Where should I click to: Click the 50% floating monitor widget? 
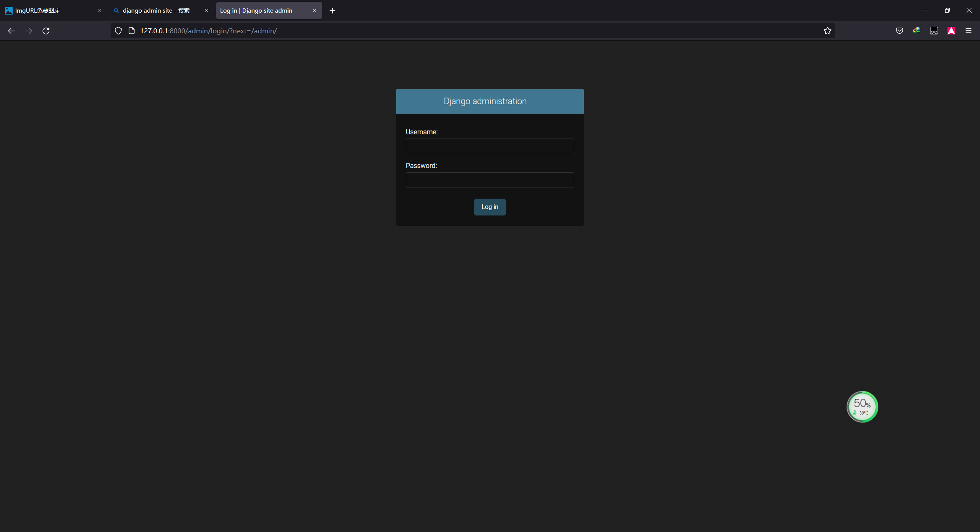pos(862,406)
